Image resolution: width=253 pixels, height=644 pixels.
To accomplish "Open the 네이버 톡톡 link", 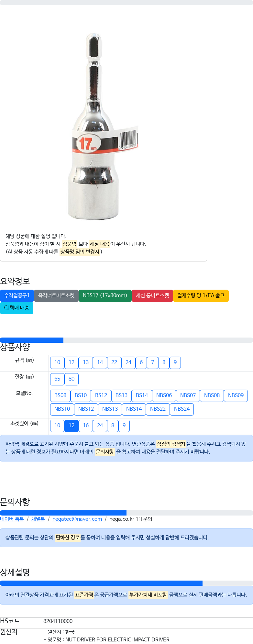I will [x=12, y=519].
